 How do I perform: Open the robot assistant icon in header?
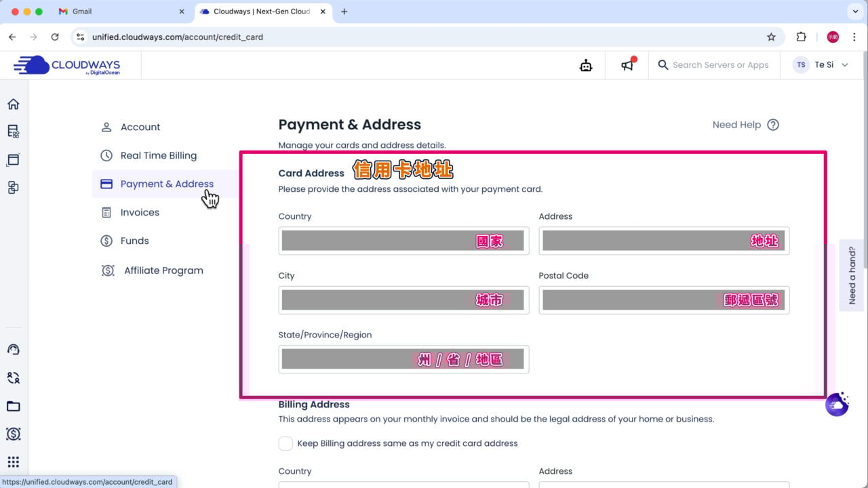pyautogui.click(x=586, y=65)
